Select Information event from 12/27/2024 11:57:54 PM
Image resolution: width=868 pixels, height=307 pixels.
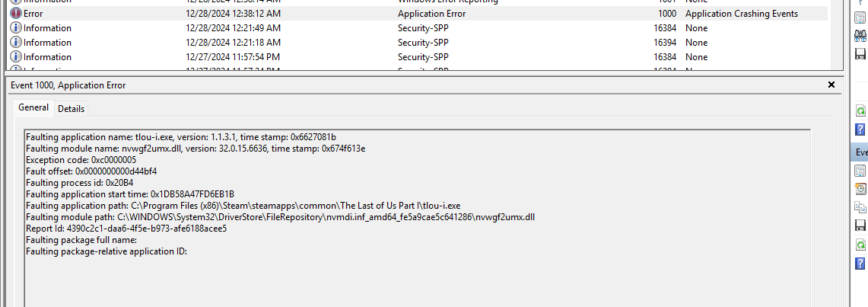tap(418, 56)
